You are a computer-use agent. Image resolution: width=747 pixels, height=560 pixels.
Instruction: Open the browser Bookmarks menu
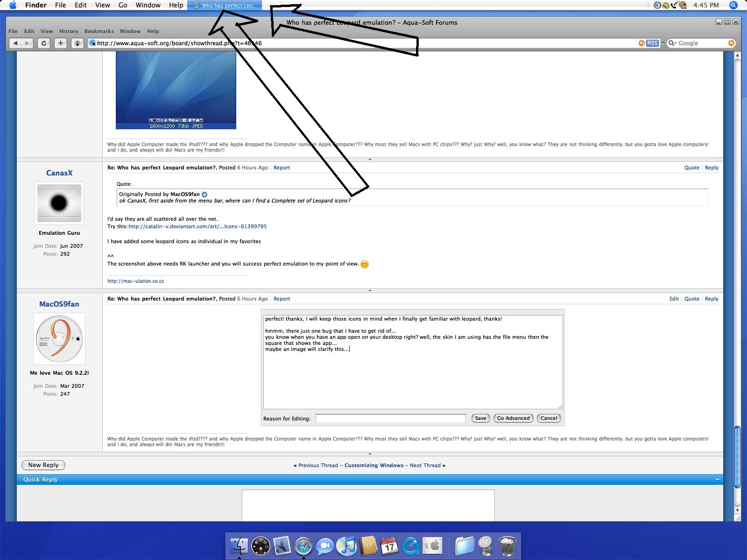click(x=99, y=31)
